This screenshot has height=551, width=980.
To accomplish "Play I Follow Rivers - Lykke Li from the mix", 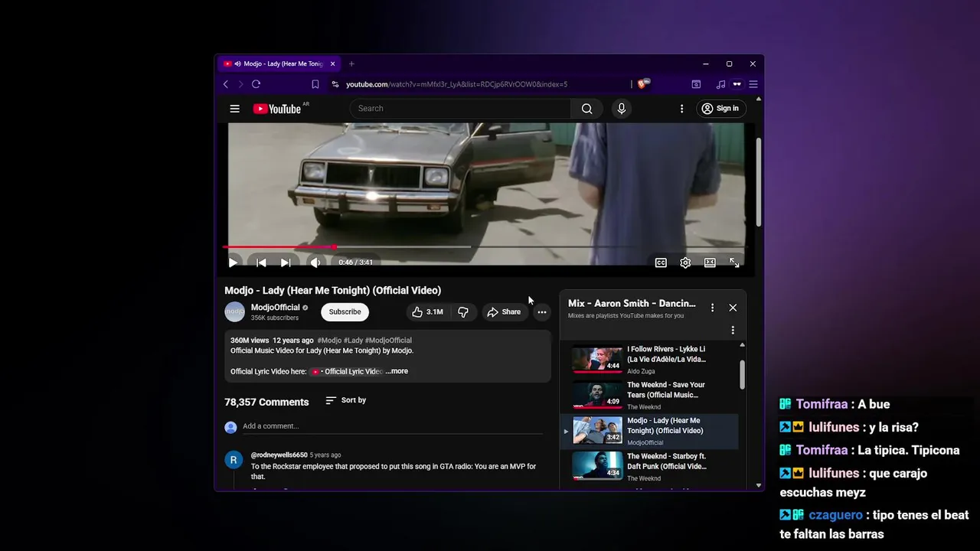I will coord(651,360).
